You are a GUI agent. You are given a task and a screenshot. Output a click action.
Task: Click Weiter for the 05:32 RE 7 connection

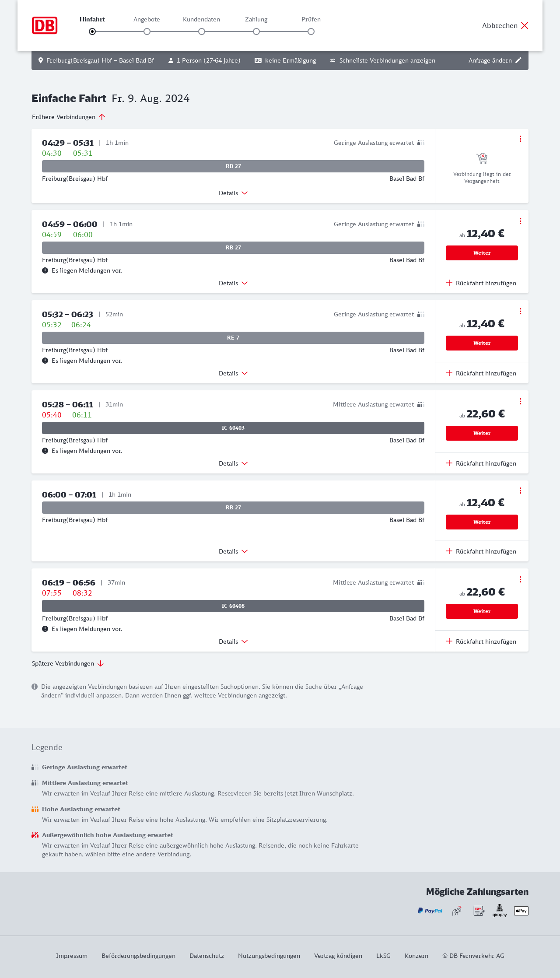pos(482,343)
